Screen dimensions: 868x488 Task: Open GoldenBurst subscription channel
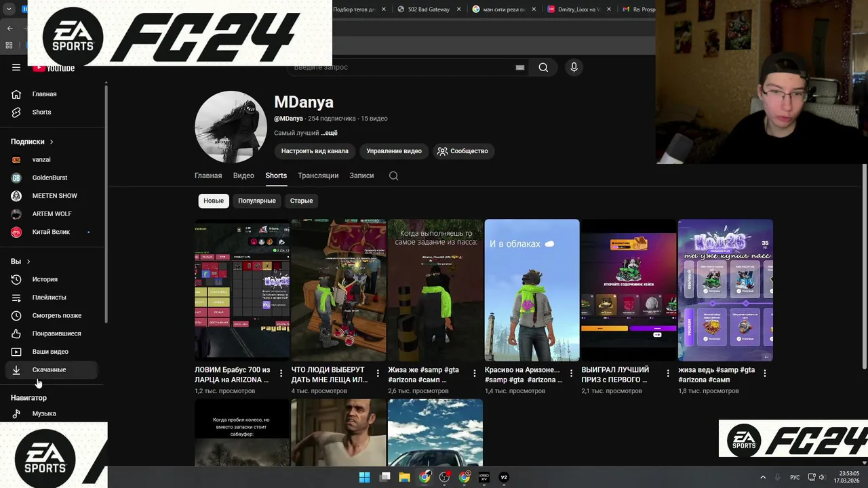(53, 178)
